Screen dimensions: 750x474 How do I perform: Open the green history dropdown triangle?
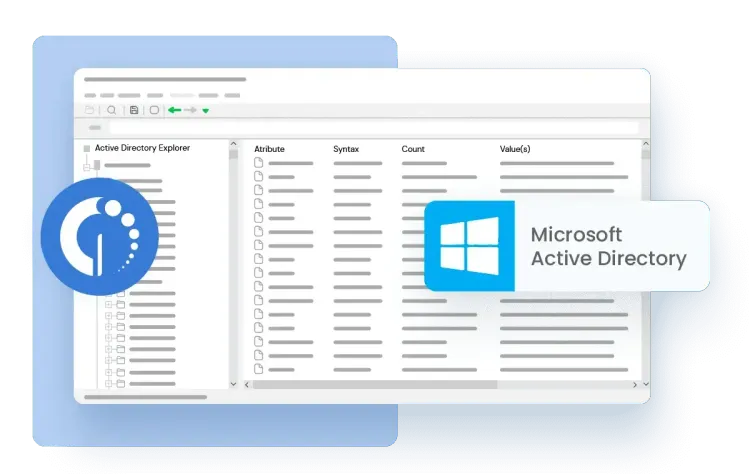(x=205, y=111)
